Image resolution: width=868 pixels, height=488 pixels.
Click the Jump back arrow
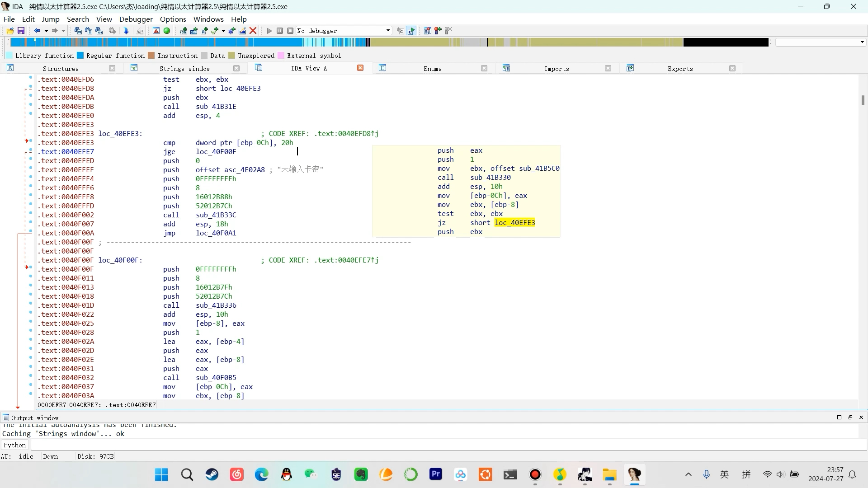37,31
